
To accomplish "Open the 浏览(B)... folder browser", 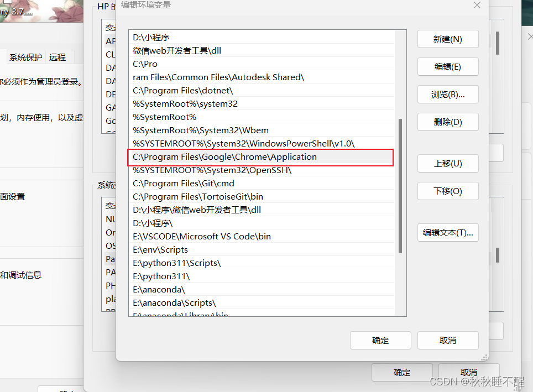I will point(448,94).
